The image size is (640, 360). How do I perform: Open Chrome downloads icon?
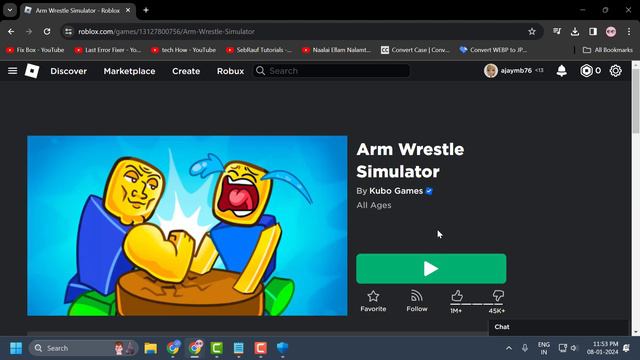tap(575, 31)
